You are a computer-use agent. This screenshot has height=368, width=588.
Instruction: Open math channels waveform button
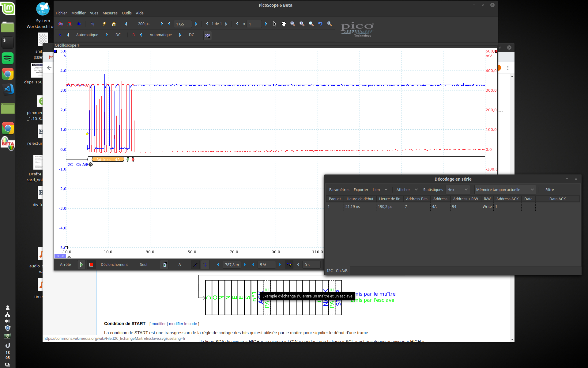pyautogui.click(x=208, y=35)
